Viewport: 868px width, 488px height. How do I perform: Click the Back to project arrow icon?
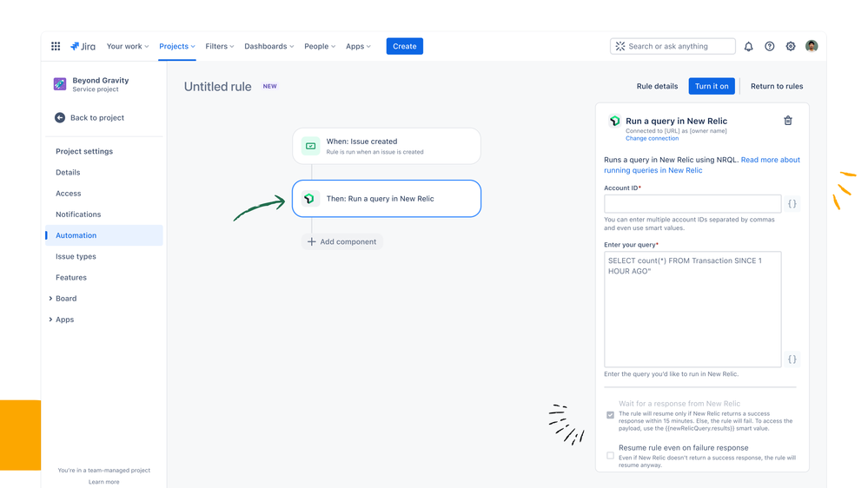click(x=60, y=117)
